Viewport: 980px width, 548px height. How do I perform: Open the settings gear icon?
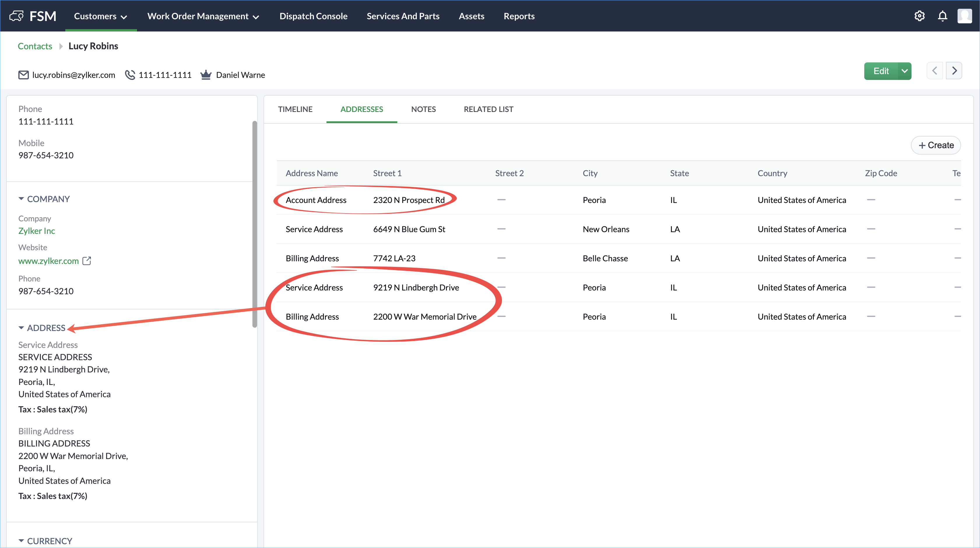(919, 16)
